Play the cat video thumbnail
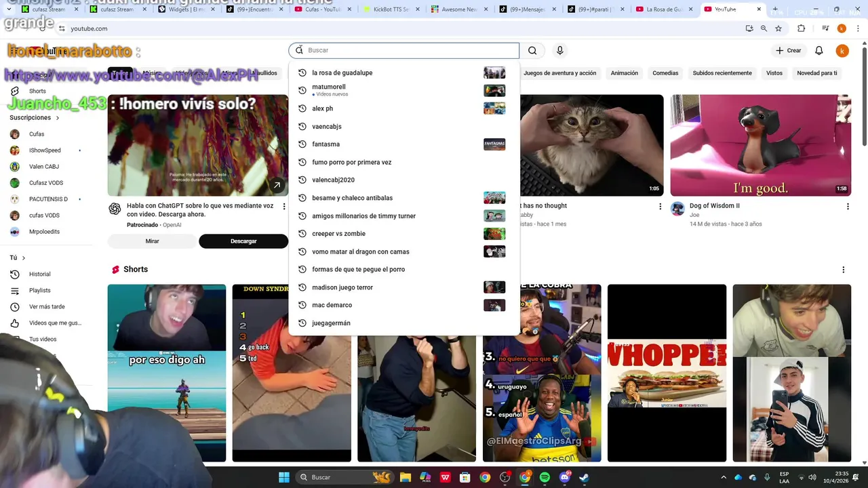This screenshot has width=868, height=488. coord(591,145)
